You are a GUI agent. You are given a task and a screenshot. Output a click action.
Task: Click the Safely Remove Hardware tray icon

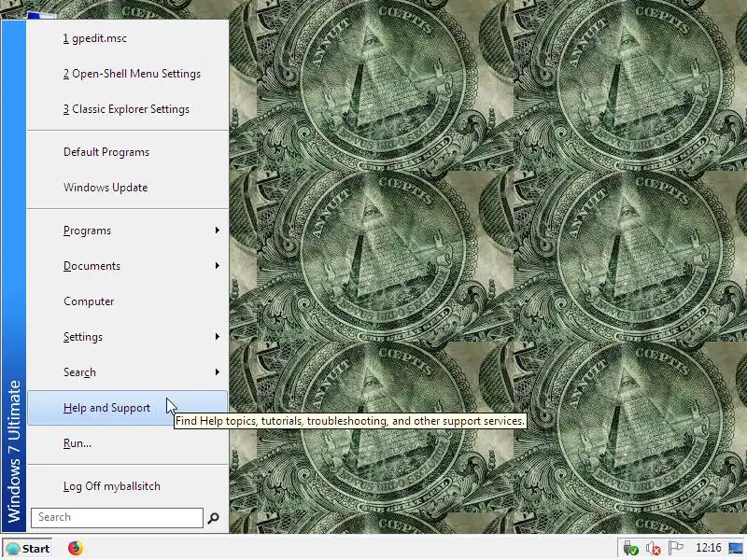[x=631, y=548]
